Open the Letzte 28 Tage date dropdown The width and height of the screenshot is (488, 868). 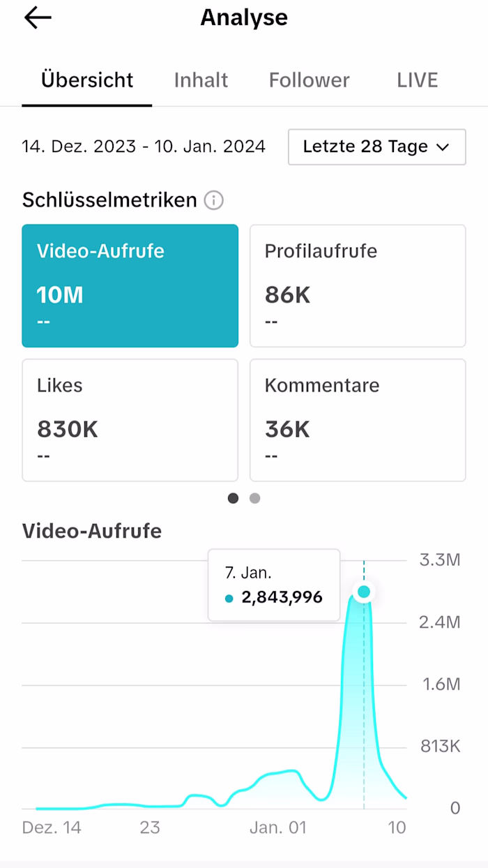point(376,147)
